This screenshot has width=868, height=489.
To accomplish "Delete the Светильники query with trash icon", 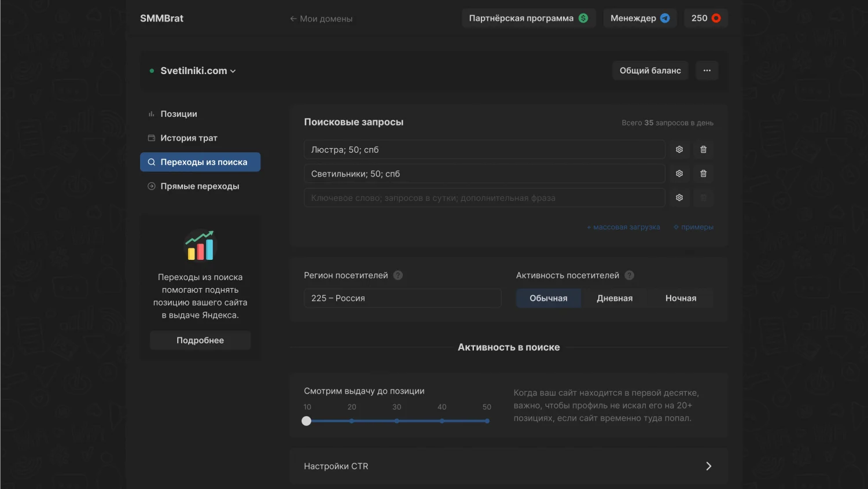I will [703, 174].
